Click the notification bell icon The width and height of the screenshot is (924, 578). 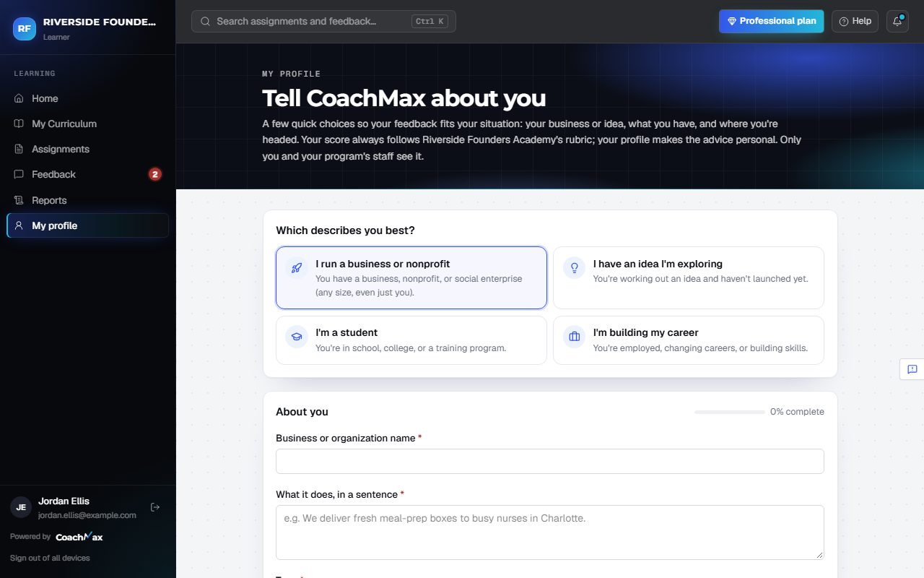pos(897,21)
